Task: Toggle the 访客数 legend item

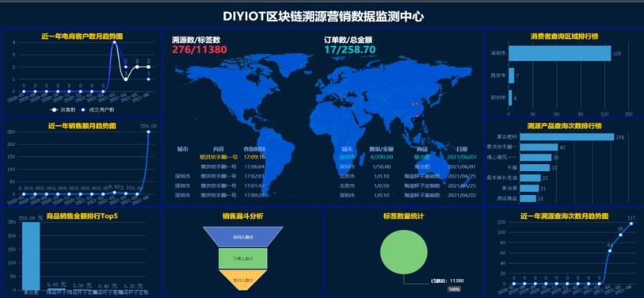Action: point(63,109)
